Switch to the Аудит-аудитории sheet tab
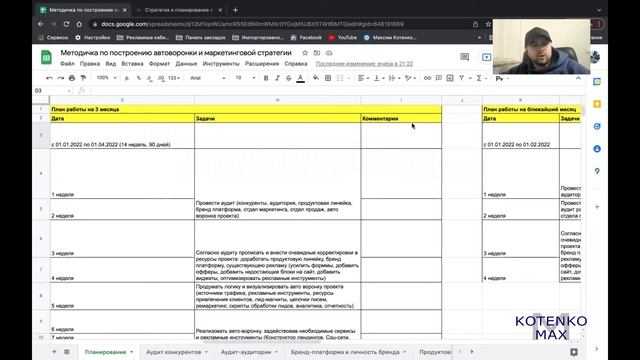This screenshot has width=640, height=360. point(246,352)
